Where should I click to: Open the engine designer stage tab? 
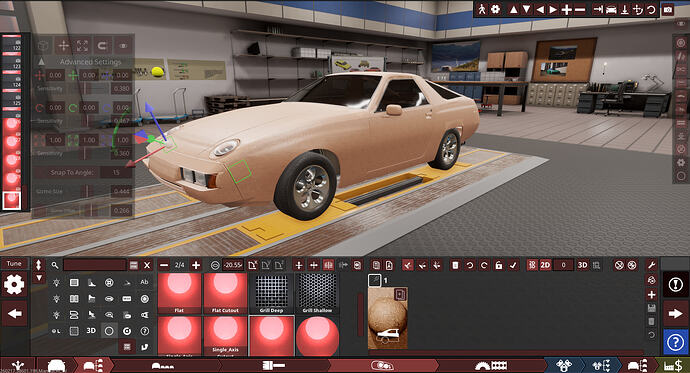tap(564, 365)
